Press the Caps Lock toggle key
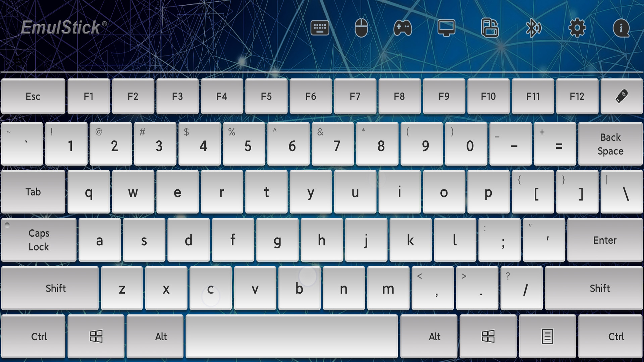This screenshot has height=362, width=644. 39,240
